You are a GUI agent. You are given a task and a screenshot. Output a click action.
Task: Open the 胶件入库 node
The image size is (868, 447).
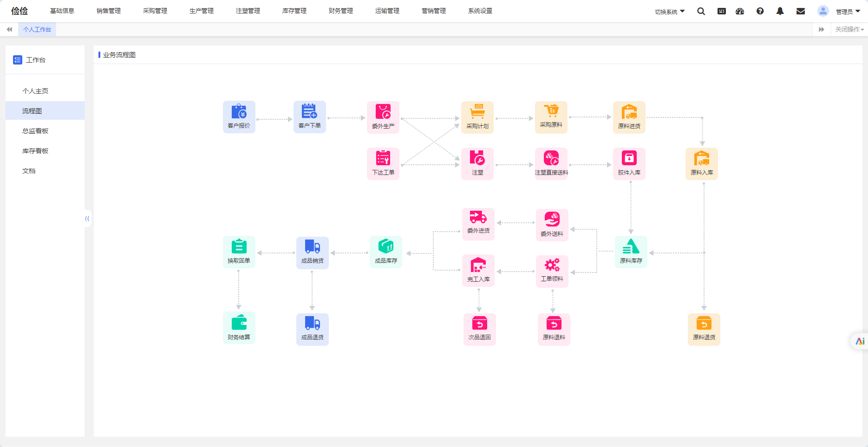629,164
